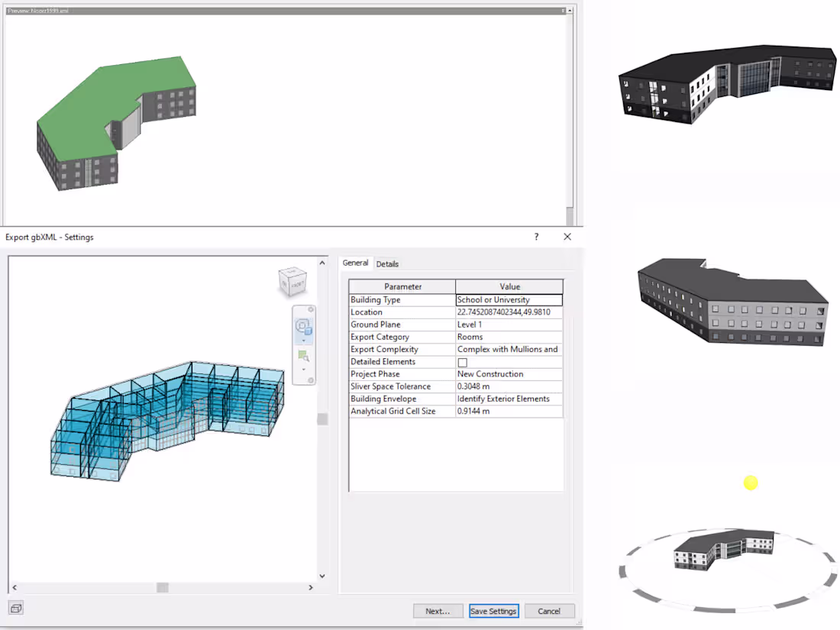Click the Next button
Viewport: 840px width, 630px height.
438,611
